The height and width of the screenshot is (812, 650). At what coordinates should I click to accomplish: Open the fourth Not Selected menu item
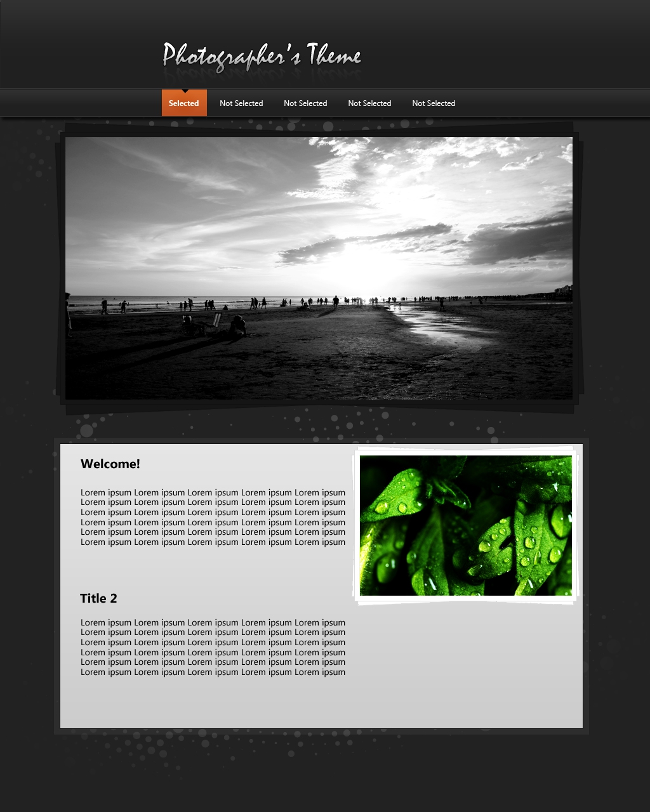[x=434, y=103]
